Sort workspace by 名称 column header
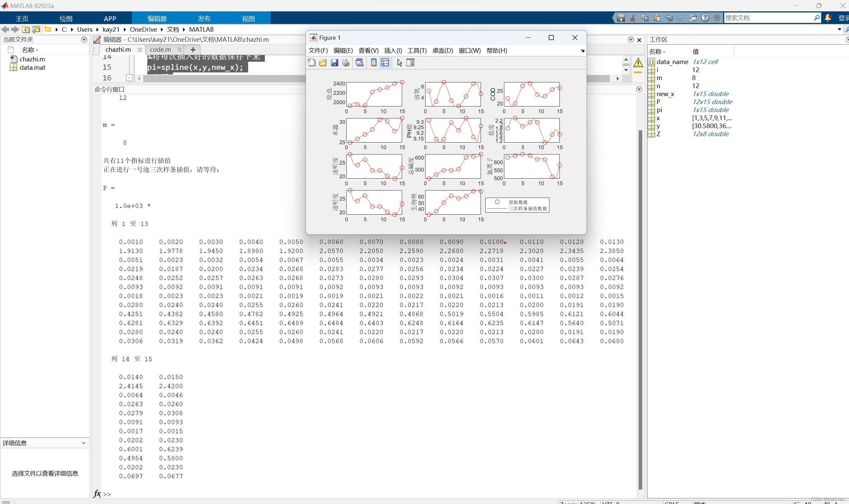 coord(669,51)
